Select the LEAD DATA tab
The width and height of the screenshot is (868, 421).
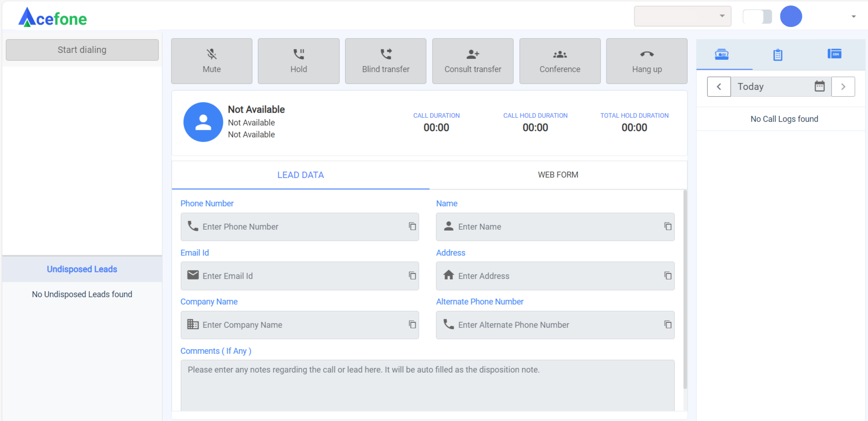coord(300,175)
